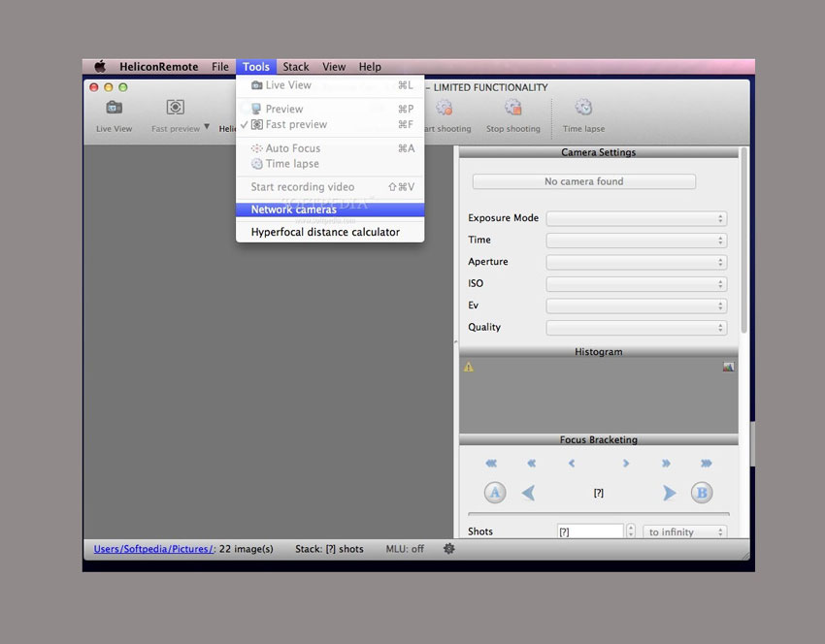Open the 'to infinity' dropdown
The width and height of the screenshot is (825, 644).
(684, 532)
